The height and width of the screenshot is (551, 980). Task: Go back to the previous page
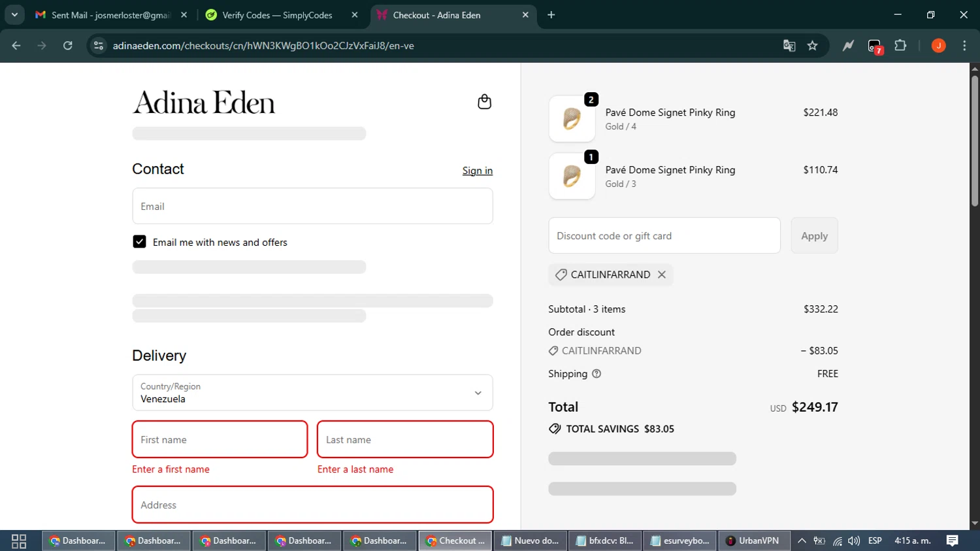(16, 46)
